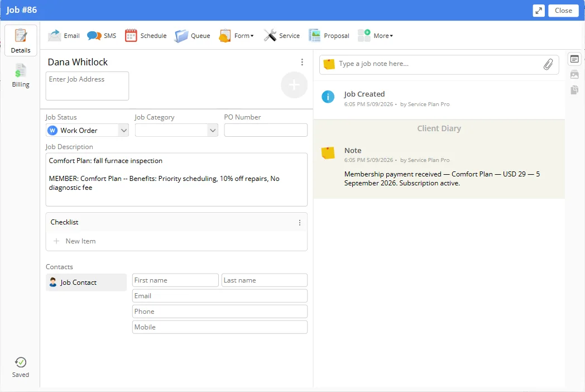Expand the More options menu
Viewport: 585px width, 392px height.
coord(375,36)
